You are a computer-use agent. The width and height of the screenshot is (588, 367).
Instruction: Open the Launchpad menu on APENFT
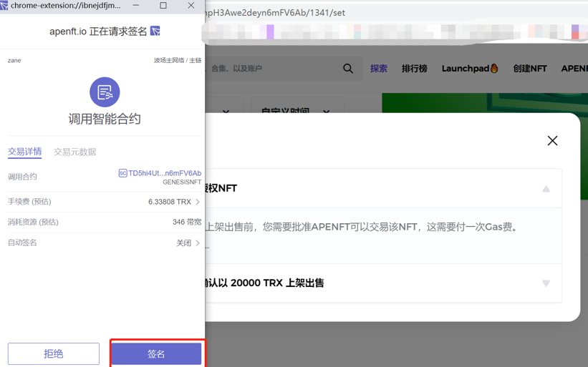(x=470, y=69)
